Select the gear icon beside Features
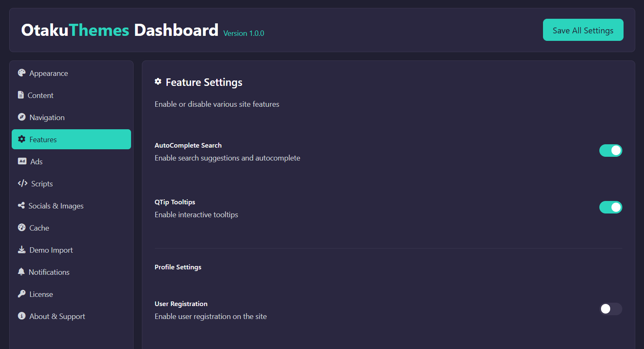The image size is (644, 349). click(x=22, y=139)
